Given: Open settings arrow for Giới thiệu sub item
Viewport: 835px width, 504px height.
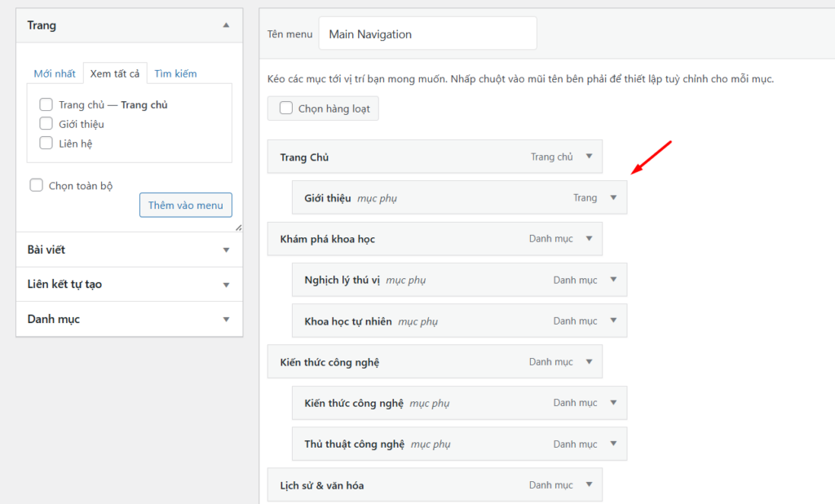Looking at the screenshot, I should pyautogui.click(x=613, y=197).
